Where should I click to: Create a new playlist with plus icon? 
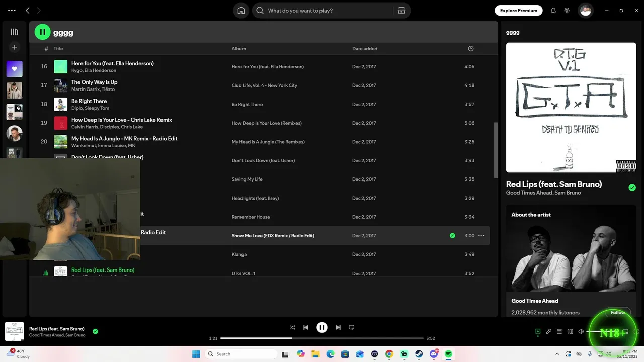pos(14,47)
